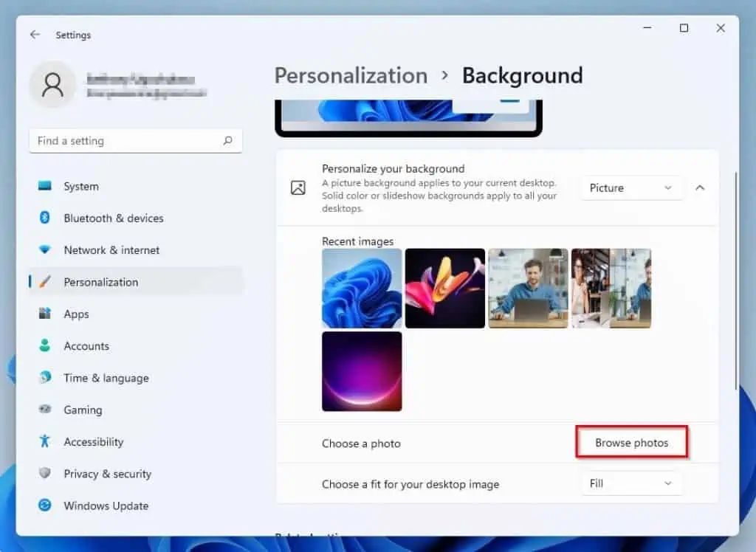Click the Find a setting search box

(126, 141)
